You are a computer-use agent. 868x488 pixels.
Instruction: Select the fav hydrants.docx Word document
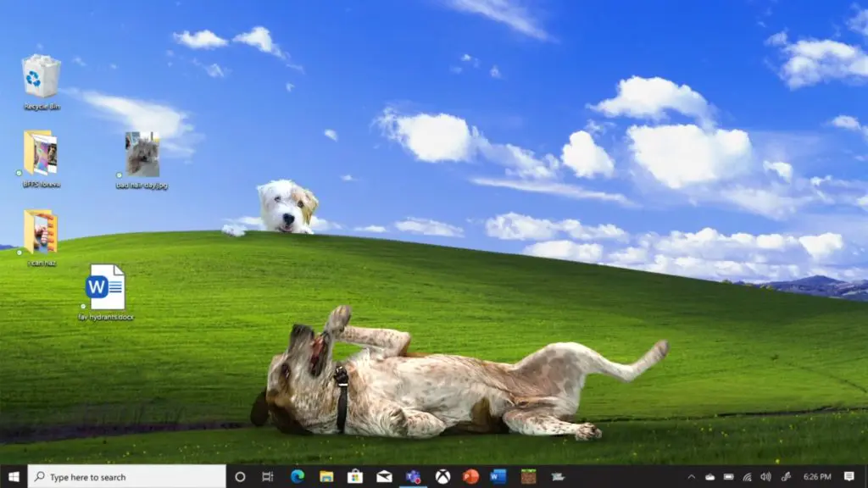(106, 292)
